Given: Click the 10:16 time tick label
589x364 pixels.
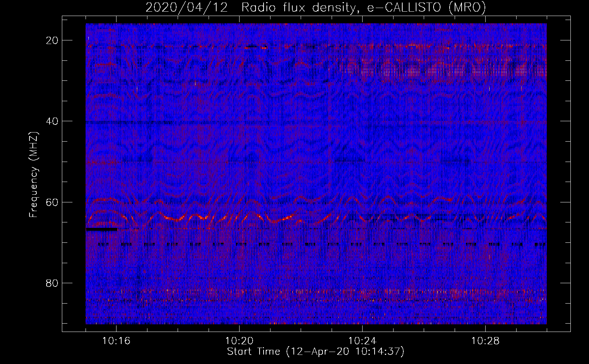Looking at the screenshot, I should (116, 341).
